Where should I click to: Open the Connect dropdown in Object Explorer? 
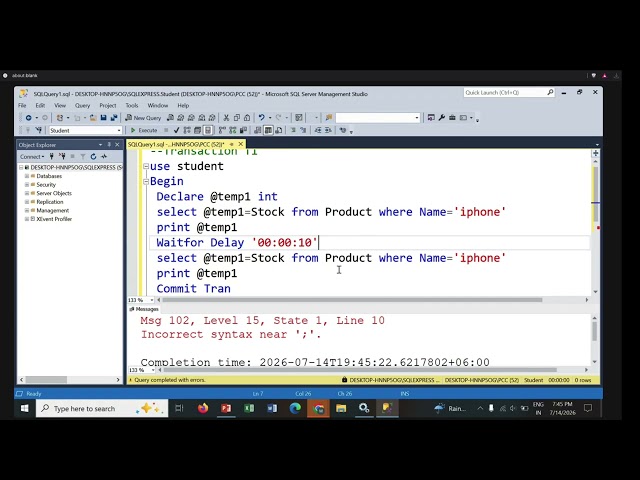(32, 156)
